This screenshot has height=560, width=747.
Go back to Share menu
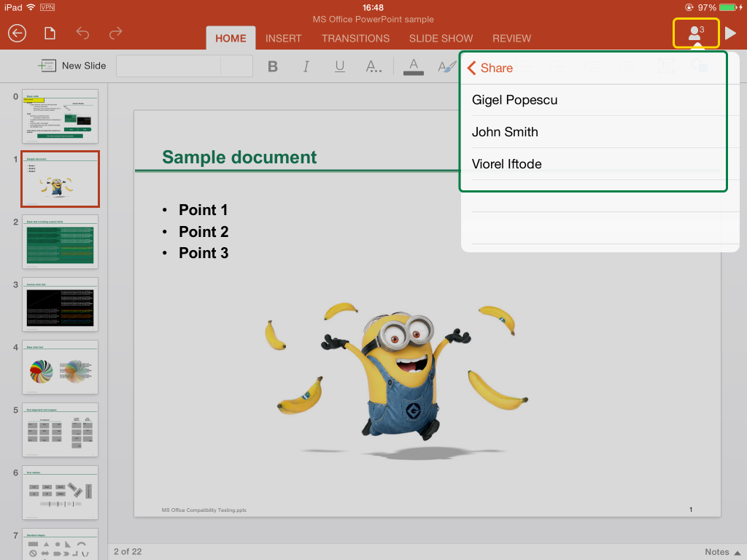pos(490,68)
